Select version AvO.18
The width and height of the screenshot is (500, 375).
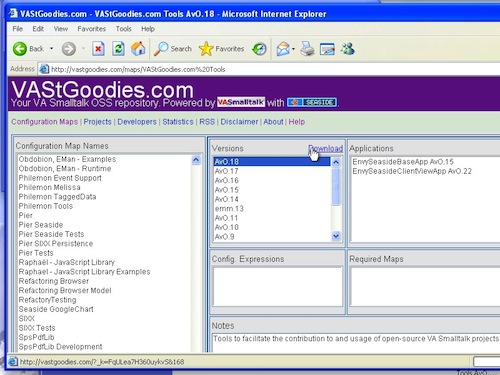pyautogui.click(x=272, y=162)
